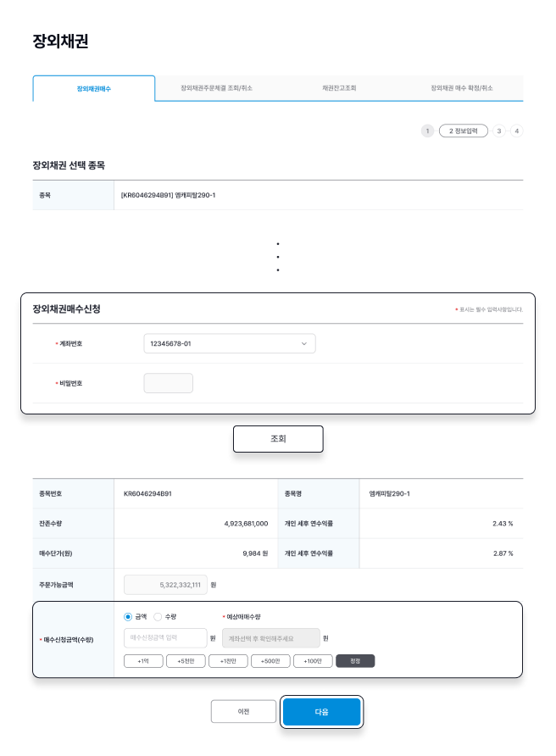Viewport: 556px width, 756px height.
Task: Click the 주문가능금액 row label
Action: 56,585
